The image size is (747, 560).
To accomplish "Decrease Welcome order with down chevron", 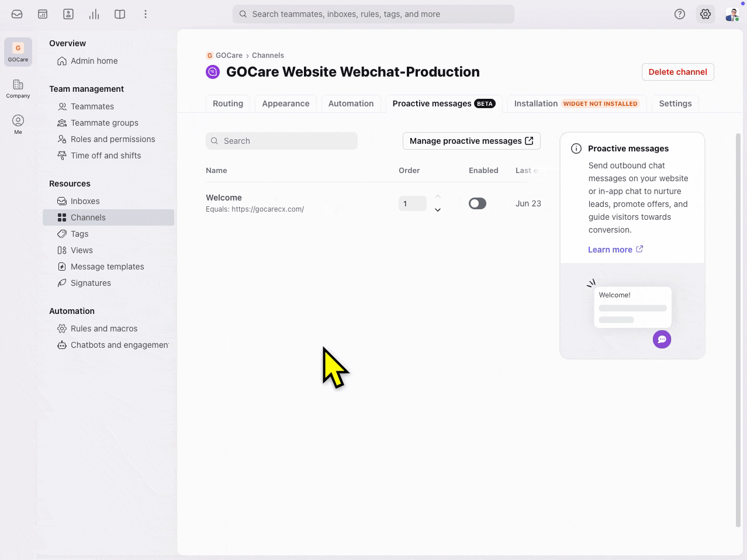I will coord(438,210).
